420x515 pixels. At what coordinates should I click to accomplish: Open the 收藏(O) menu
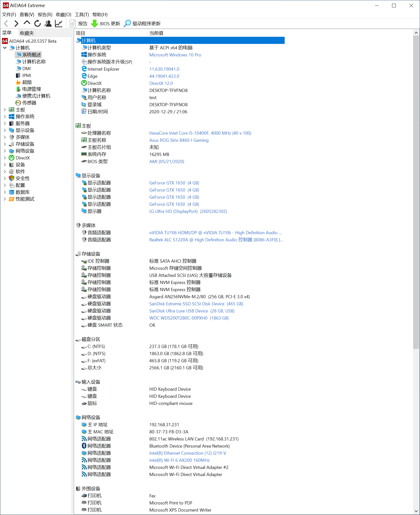click(x=64, y=14)
